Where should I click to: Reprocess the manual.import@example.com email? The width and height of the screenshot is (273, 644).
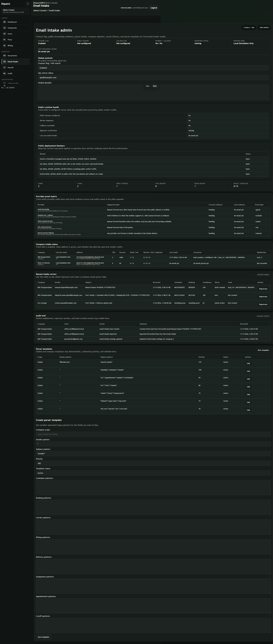click(x=263, y=289)
